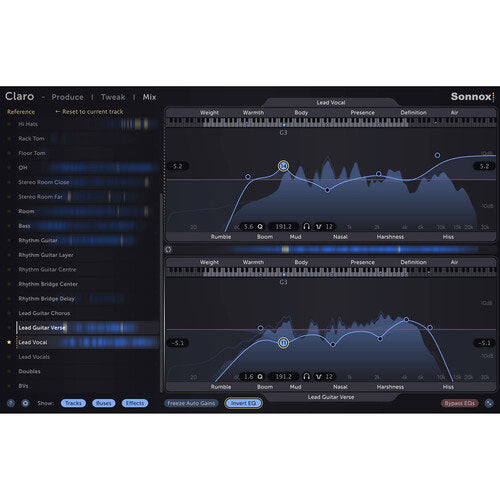Select the Presence node on Lead Vocal curve
The width and height of the screenshot is (500, 500).
(x=379, y=174)
